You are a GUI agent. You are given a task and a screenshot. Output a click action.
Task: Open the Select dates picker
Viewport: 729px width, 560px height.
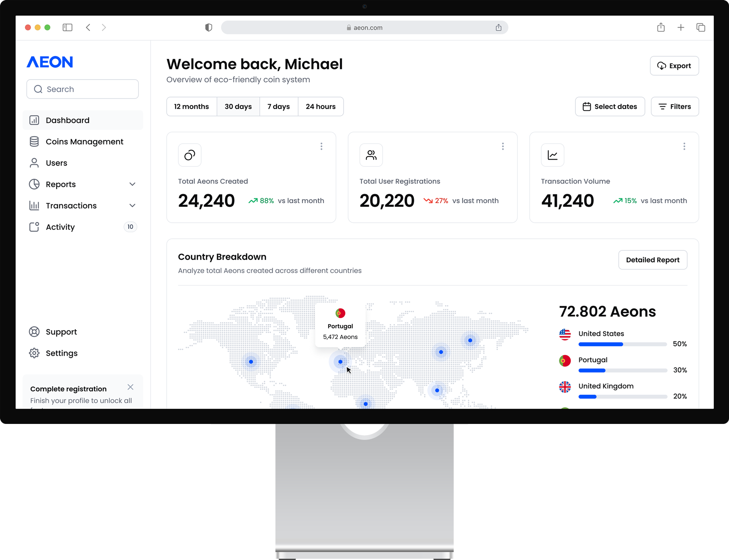[x=610, y=107]
